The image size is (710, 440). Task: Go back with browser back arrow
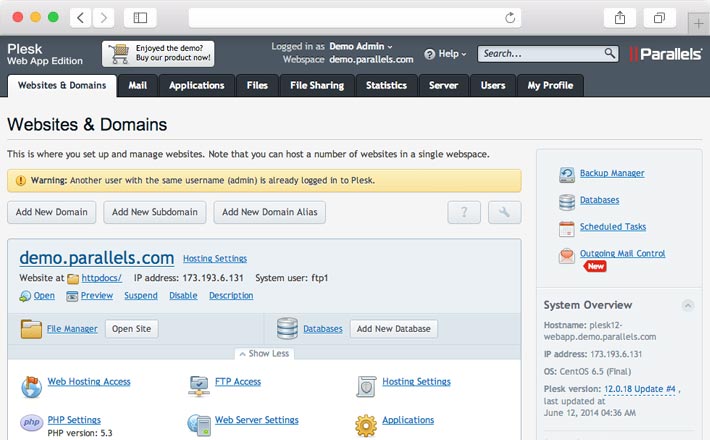(x=81, y=18)
